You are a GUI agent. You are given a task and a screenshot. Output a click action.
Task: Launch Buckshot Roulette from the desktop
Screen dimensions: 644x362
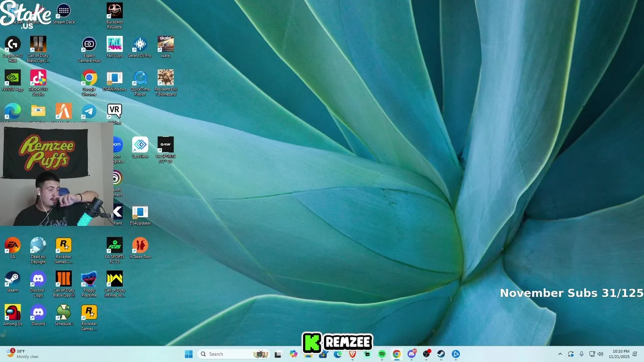point(114,16)
